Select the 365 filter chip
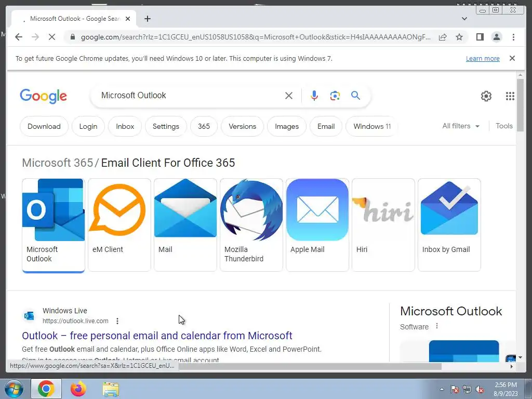Screen dimensions: 532x399 [x=204, y=126]
